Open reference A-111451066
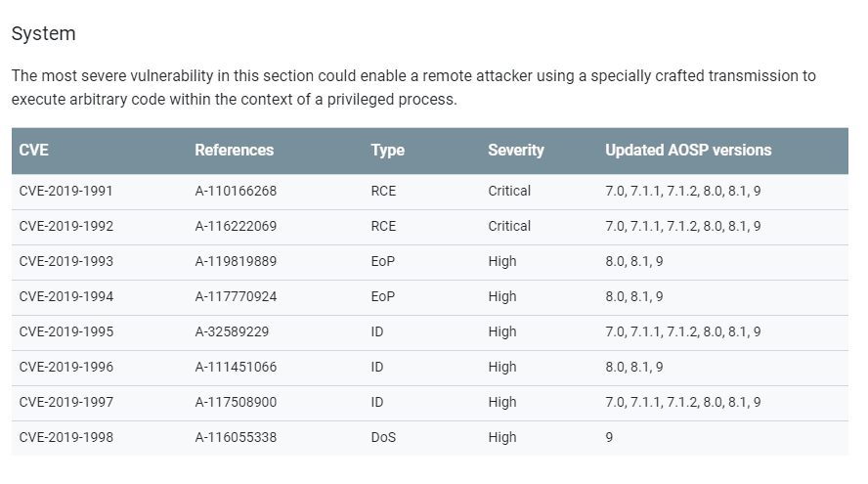The image size is (868, 484). (x=236, y=367)
